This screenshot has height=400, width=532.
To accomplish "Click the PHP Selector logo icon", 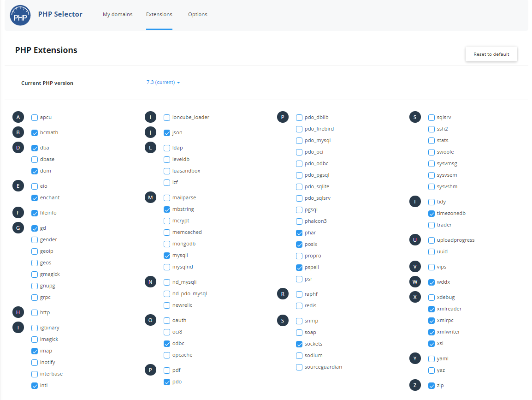I will (x=20, y=15).
